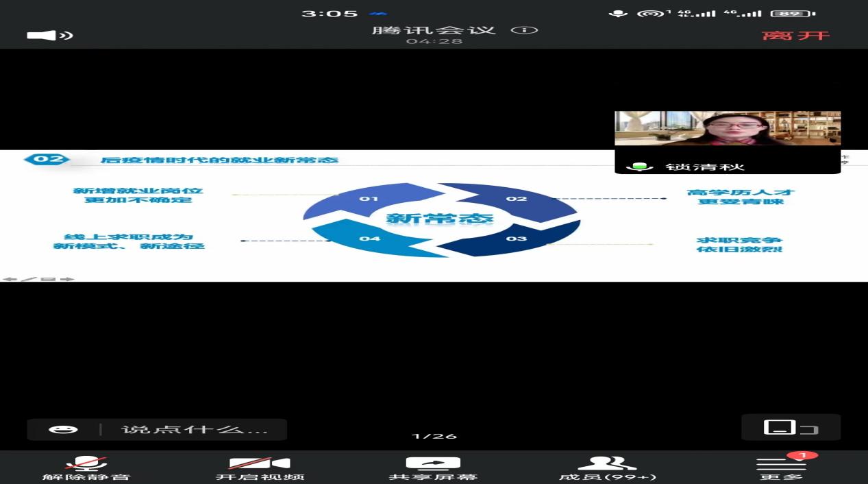Tap the 新常态 diagram on shared slide
Viewport: 868px width, 484px height.
click(x=440, y=219)
